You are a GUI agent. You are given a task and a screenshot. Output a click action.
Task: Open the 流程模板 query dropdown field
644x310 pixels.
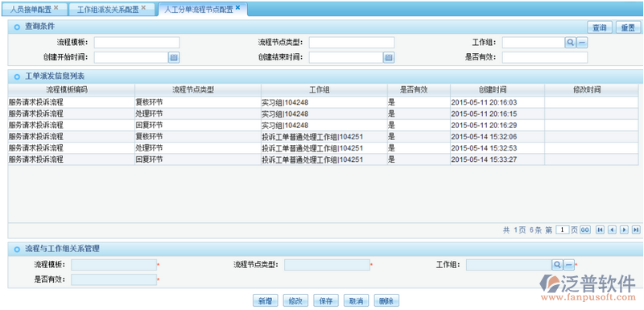tap(137, 43)
